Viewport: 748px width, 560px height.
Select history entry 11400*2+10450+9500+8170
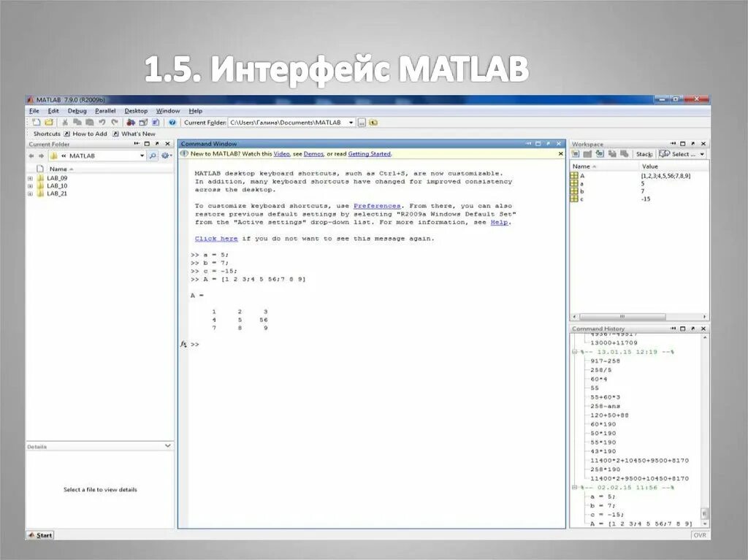(x=639, y=460)
